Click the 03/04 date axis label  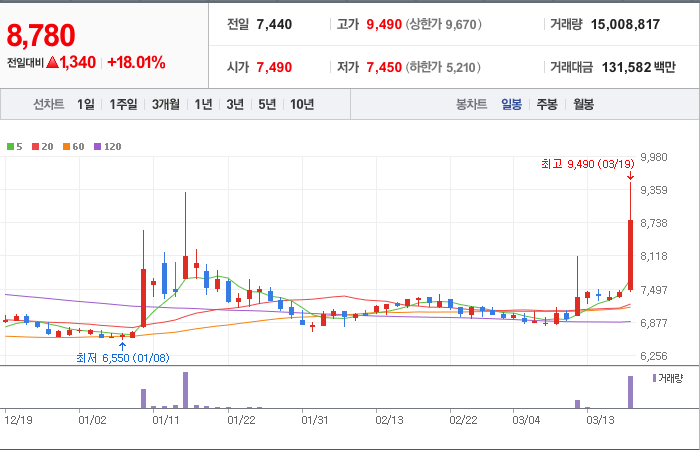tap(527, 420)
